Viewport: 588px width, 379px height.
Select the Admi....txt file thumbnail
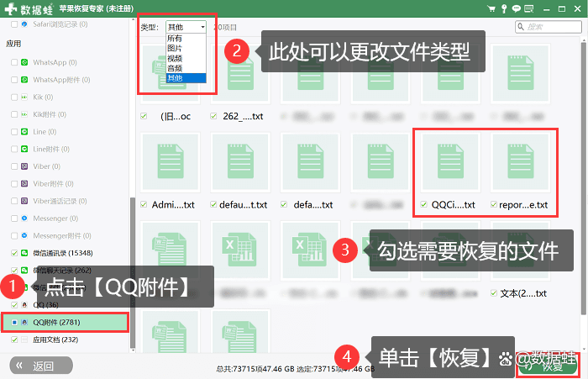click(171, 162)
